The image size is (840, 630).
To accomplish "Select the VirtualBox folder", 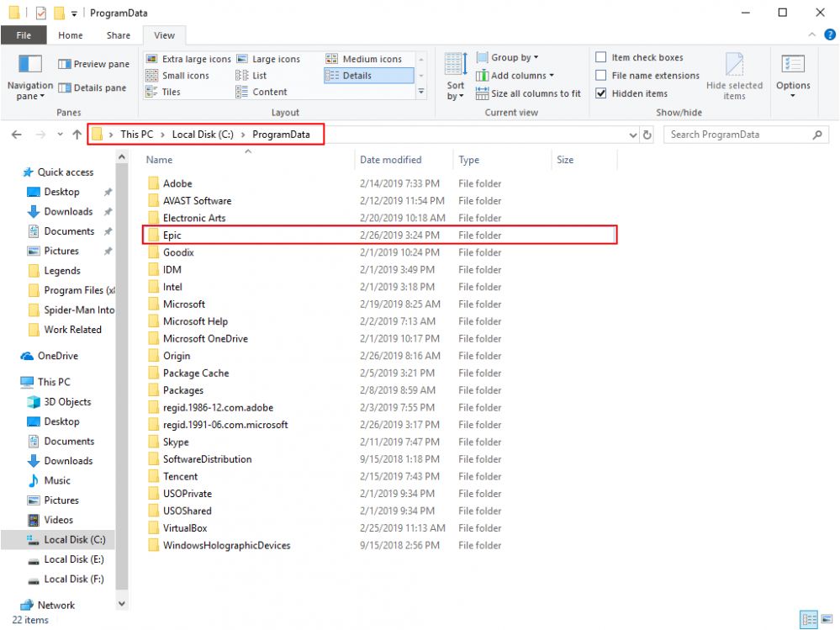I will (380, 527).
